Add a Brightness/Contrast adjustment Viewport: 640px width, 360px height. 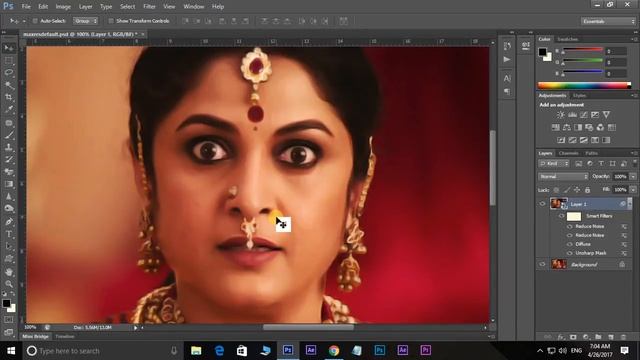click(561, 115)
